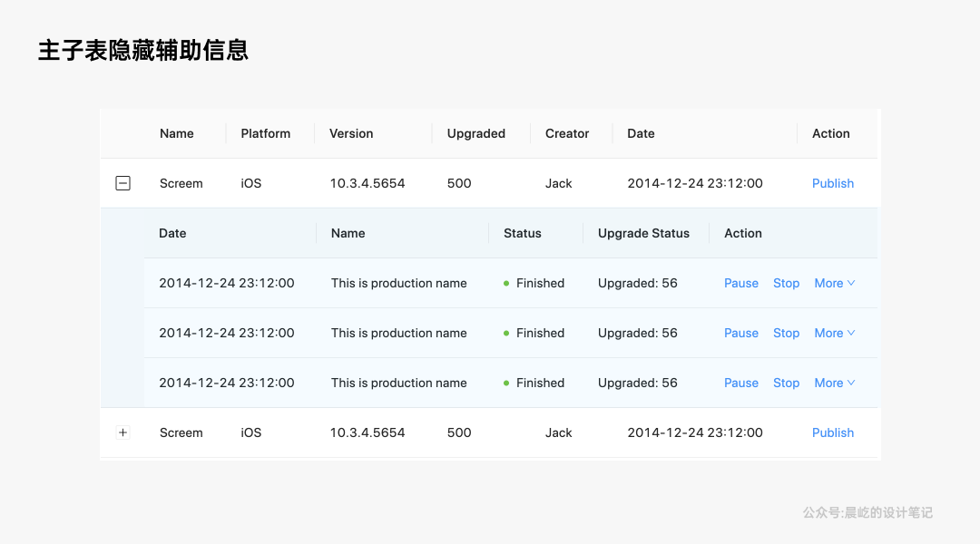980x544 pixels.
Task: Pause the first production sub-row
Action: (740, 283)
